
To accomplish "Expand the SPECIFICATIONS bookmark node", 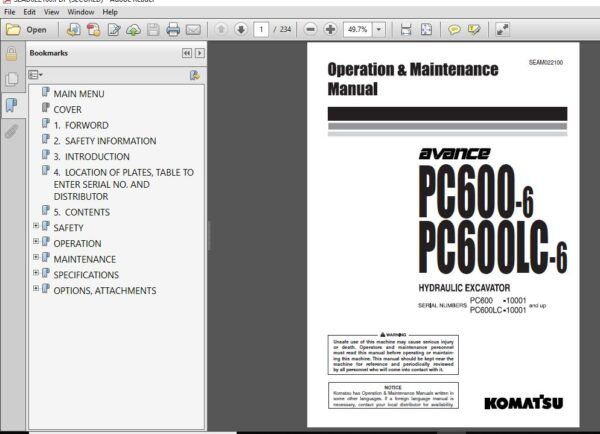I will (x=36, y=273).
